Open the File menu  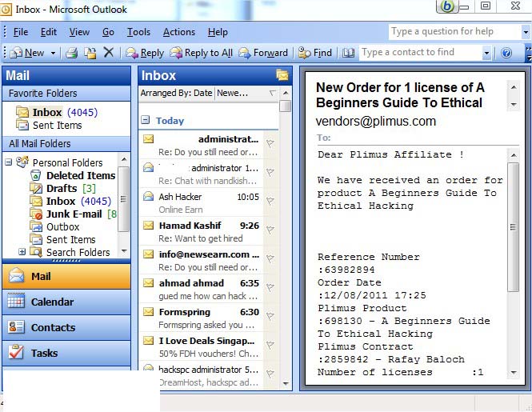tap(21, 32)
